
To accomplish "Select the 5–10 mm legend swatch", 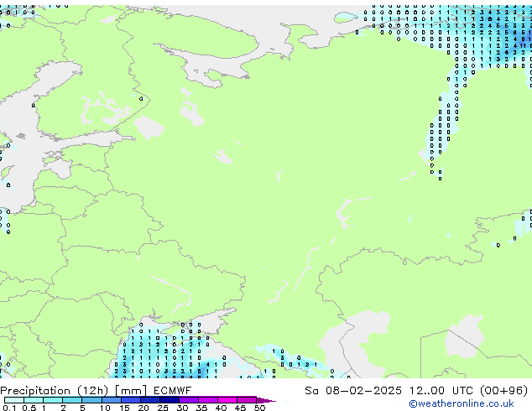I will tap(92, 400).
